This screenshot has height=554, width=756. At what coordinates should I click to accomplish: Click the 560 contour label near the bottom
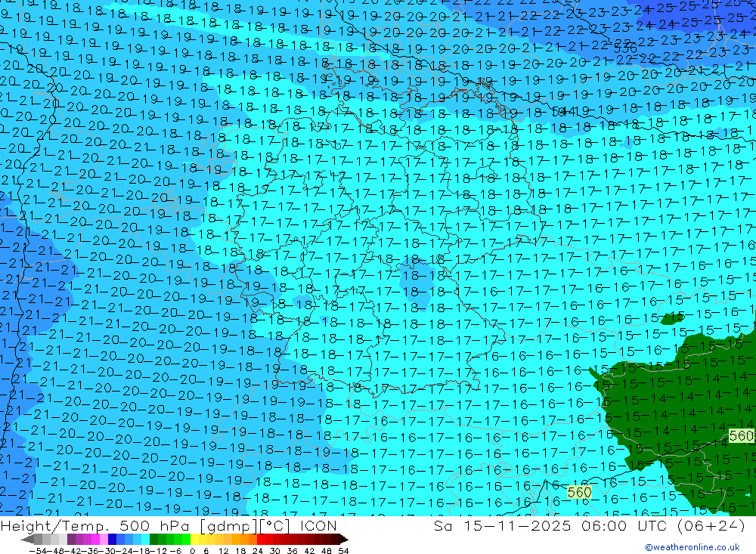579,492
